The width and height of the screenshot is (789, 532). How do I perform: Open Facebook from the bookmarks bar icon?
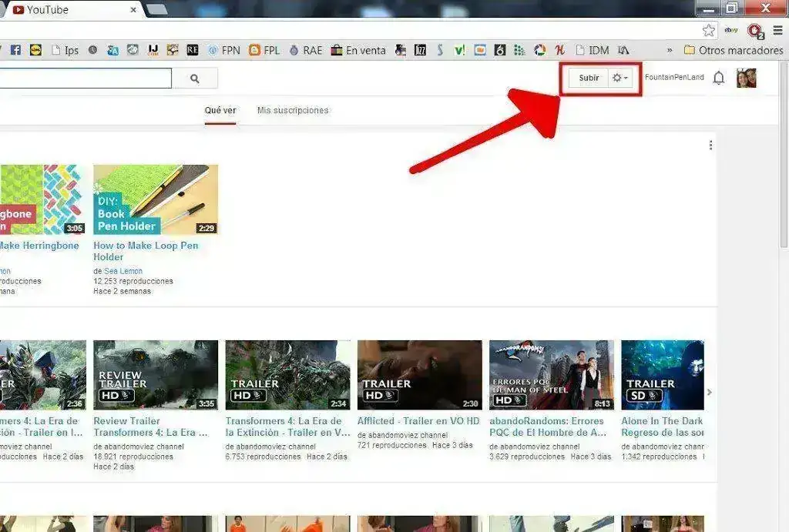[15, 49]
